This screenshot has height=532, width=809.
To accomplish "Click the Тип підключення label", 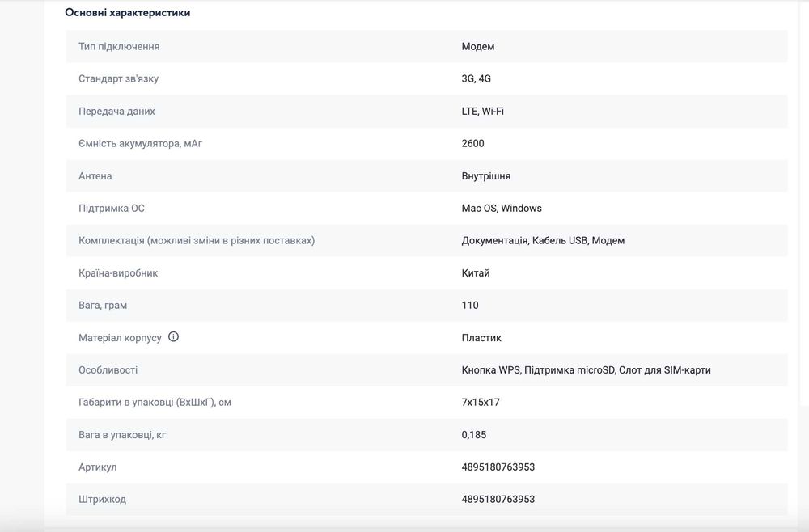I will [119, 47].
